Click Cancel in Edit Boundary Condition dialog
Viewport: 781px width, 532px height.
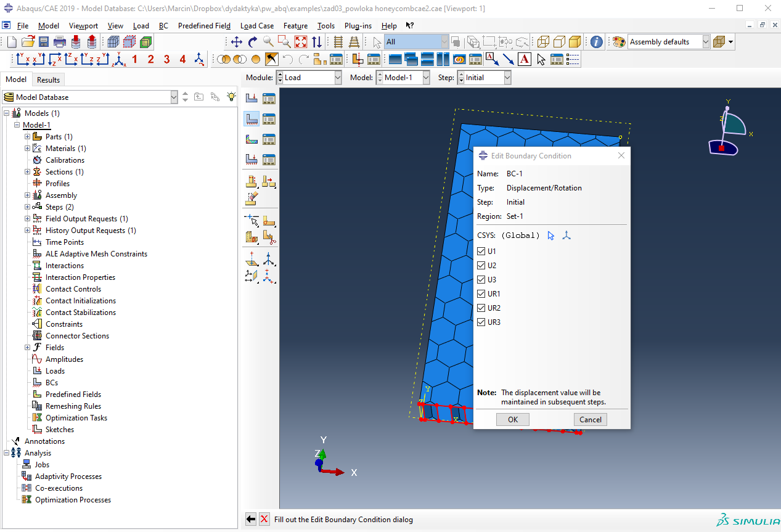pos(591,419)
